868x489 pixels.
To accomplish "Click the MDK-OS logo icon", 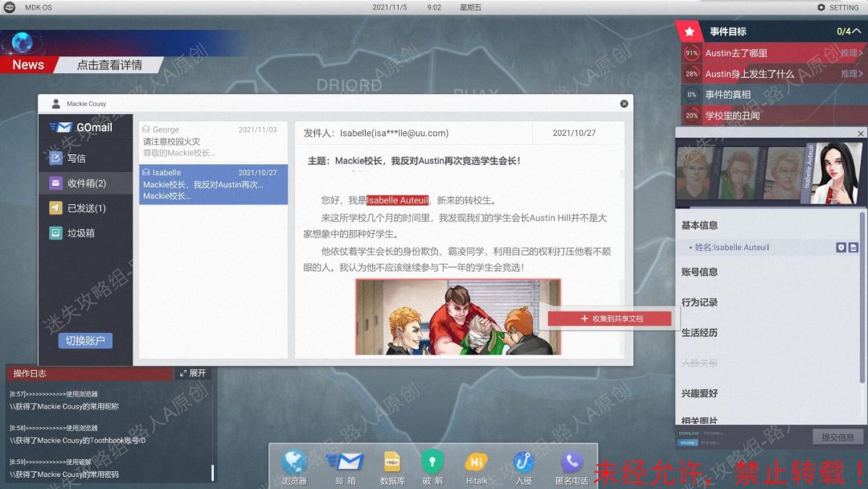I will coord(10,7).
